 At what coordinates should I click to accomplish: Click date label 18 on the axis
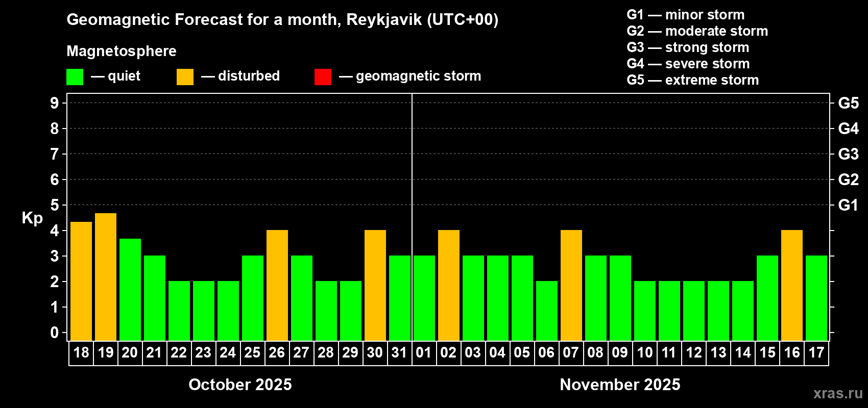81,352
